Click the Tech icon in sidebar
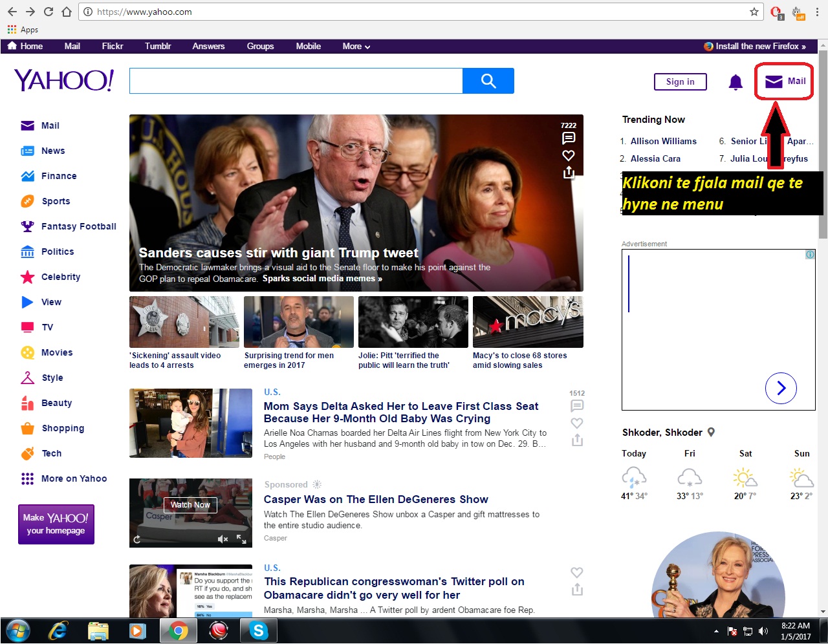This screenshot has height=644, width=828. pos(27,453)
